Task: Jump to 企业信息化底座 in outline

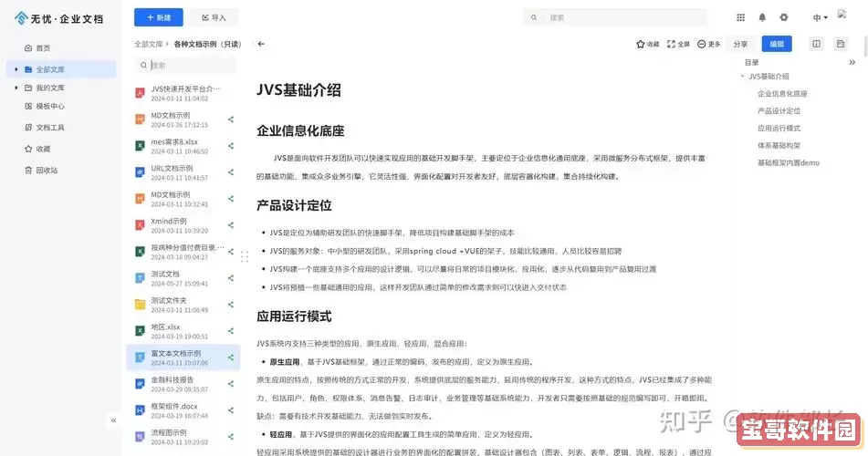Action: pyautogui.click(x=782, y=94)
